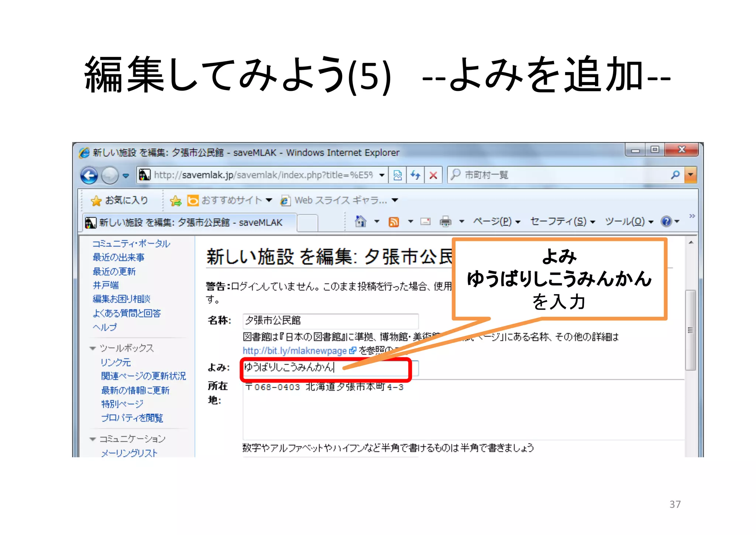Click the RSS feeds icon
This screenshot has height=535, width=756.
coord(394,222)
